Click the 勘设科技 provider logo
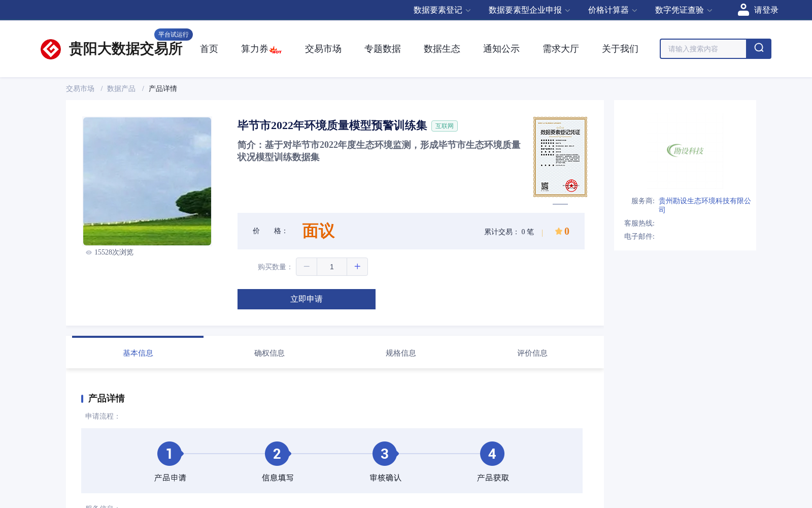Screen dimensions: 812x508 pos(686,150)
